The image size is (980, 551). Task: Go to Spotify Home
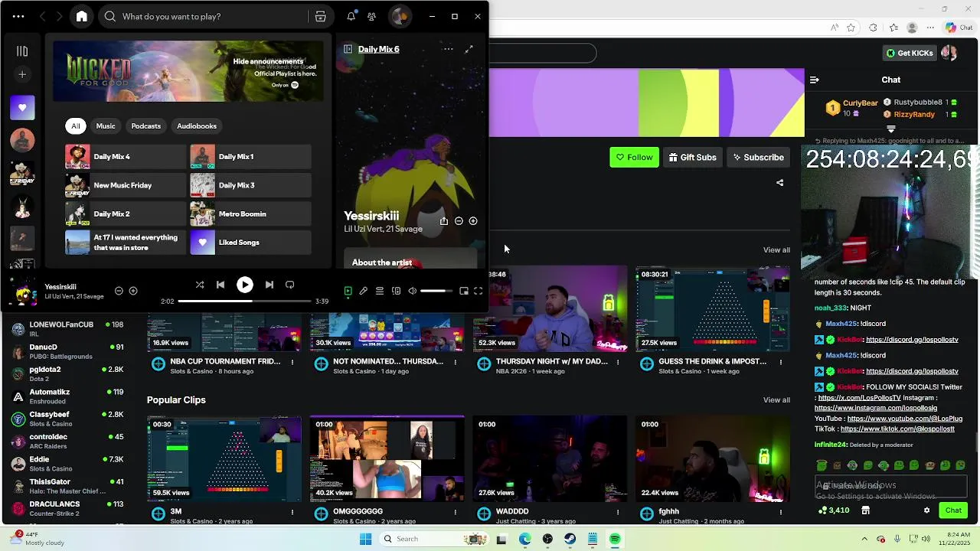82,16
